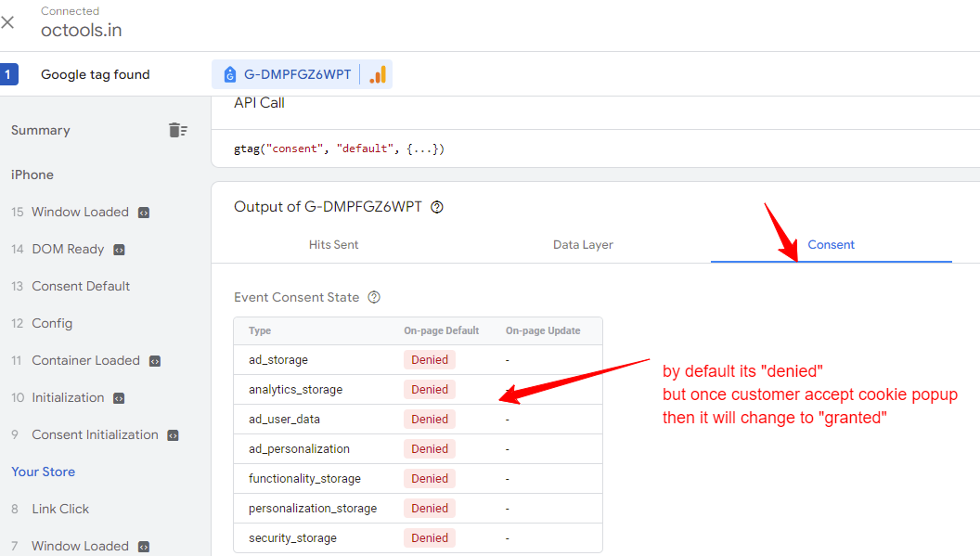Screen dimensions: 980x556
Task: Select the Consent Default event 13
Action: coord(81,286)
